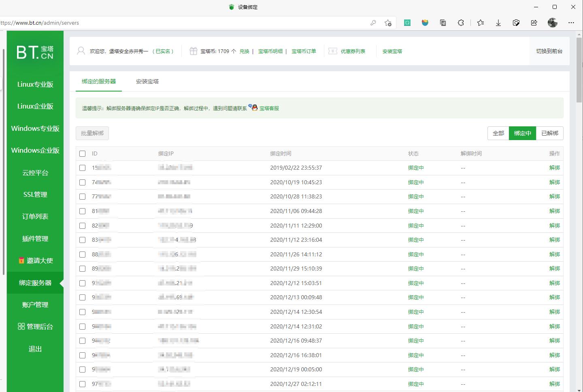Check the row bound at 2020/11/26 14:11:12
Viewport: 583px width, 392px height.
83,254
